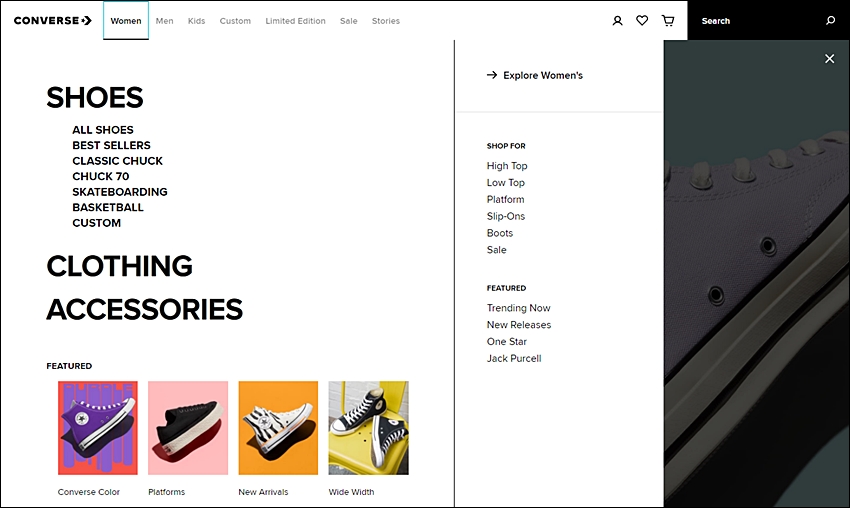850x508 pixels.
Task: Expand the ACCESSORIES category
Action: pyautogui.click(x=145, y=310)
